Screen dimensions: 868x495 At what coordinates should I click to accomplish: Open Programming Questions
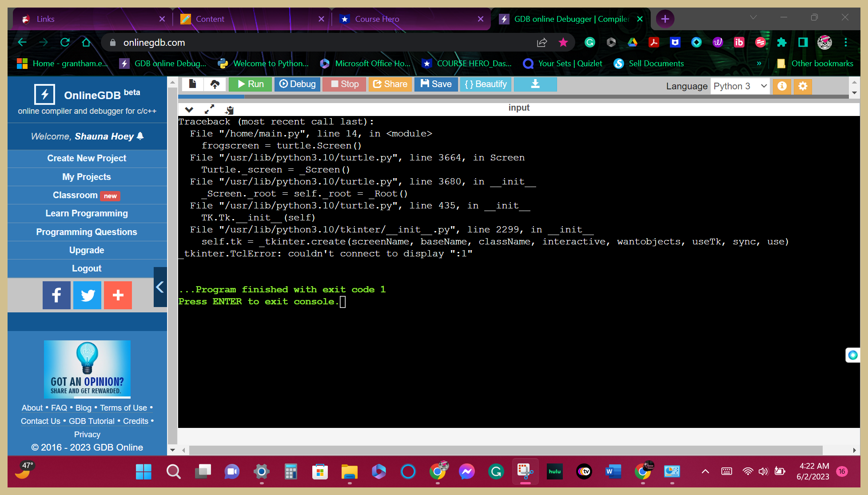(x=87, y=232)
